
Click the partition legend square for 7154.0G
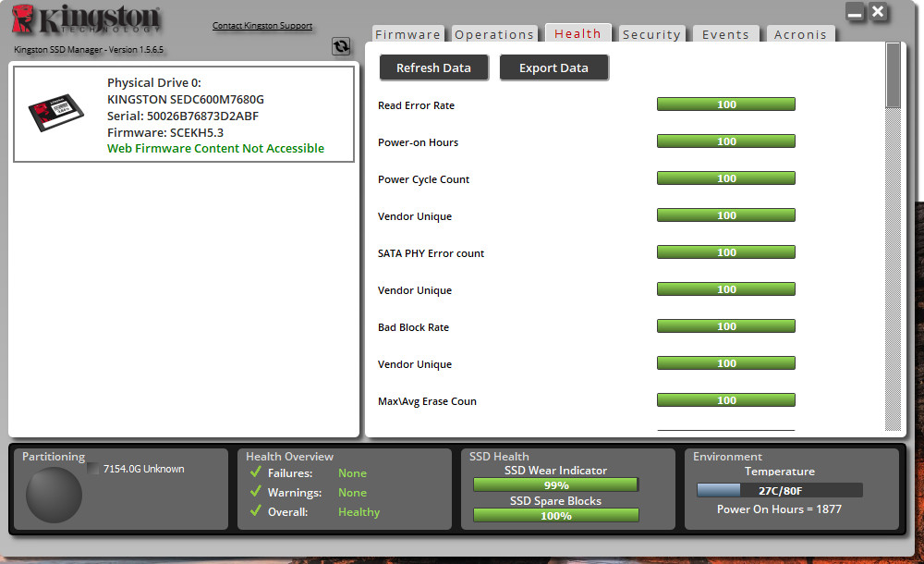93,469
